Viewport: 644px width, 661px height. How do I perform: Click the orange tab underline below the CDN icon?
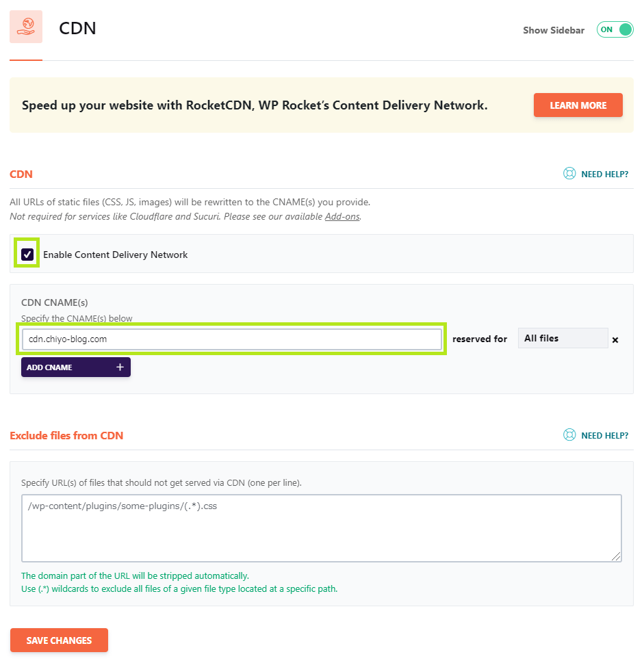[x=25, y=61]
